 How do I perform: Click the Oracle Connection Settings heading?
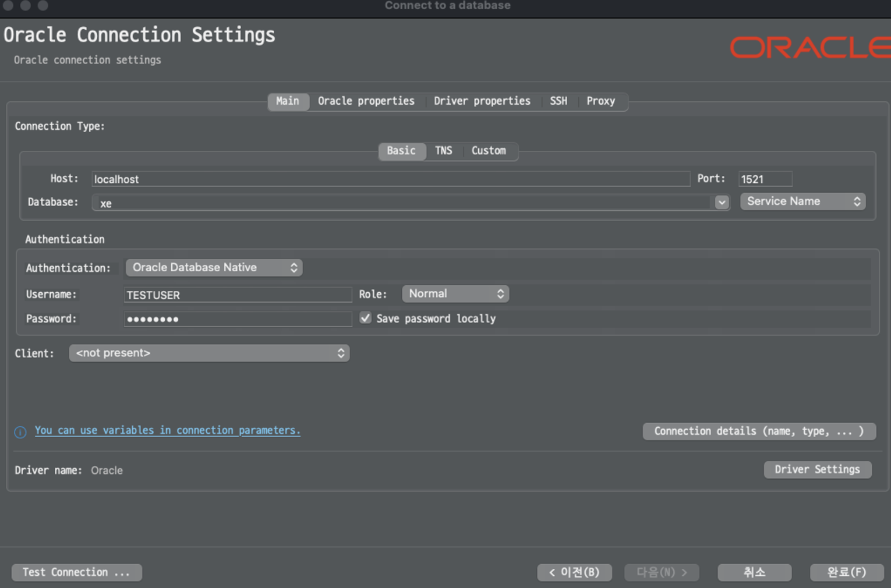coord(140,35)
